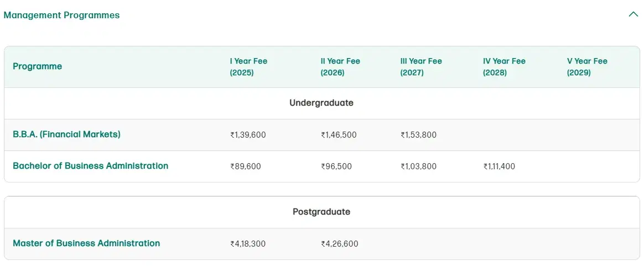
Task: Click I Year Fee (2025) header
Action: point(248,67)
